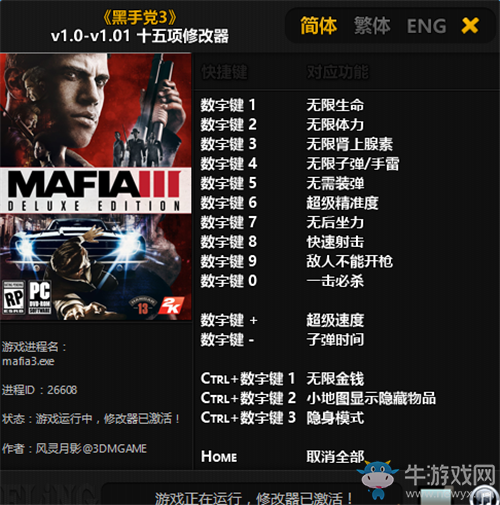The image size is (500, 505).
Task: Select the 无限肾上腺素 function
Action: coord(350,144)
